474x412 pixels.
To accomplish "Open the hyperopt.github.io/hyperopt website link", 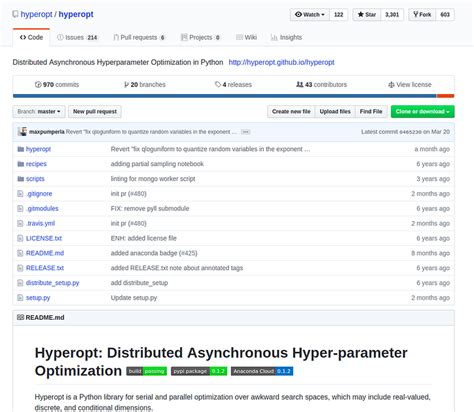I will coord(281,62).
